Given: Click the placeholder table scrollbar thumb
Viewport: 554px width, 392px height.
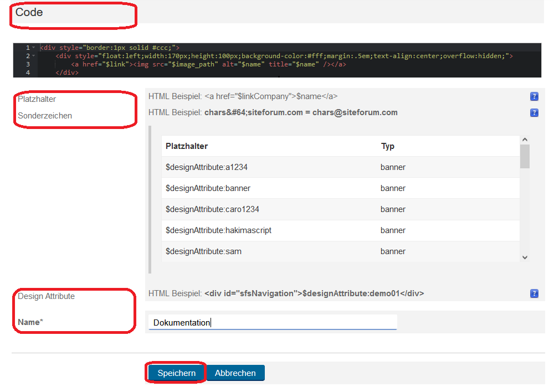Looking at the screenshot, I should (525, 157).
